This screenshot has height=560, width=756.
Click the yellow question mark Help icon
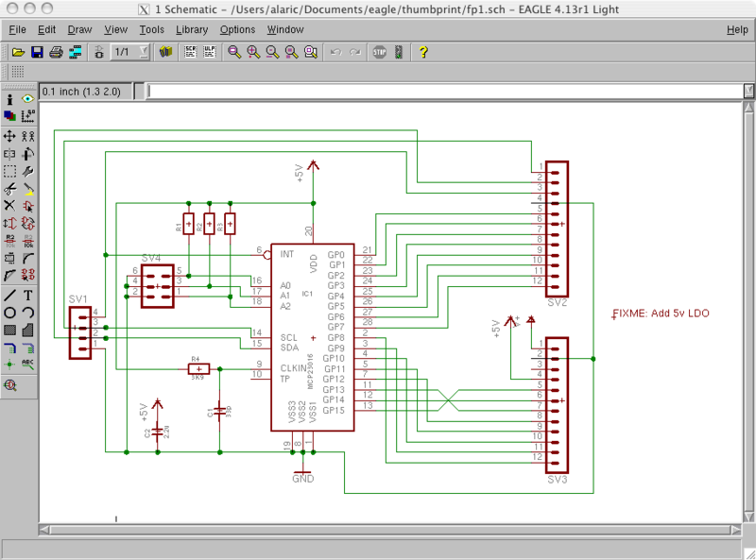(x=423, y=52)
